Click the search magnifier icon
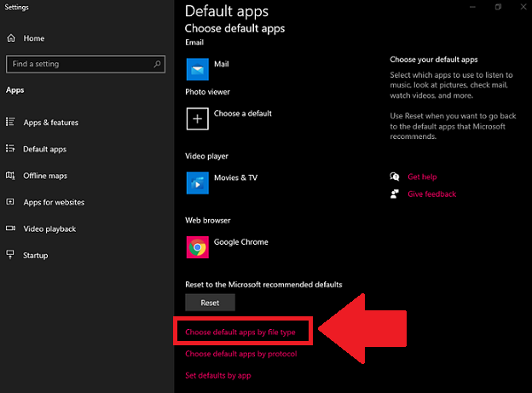This screenshot has width=532, height=393. [158, 64]
